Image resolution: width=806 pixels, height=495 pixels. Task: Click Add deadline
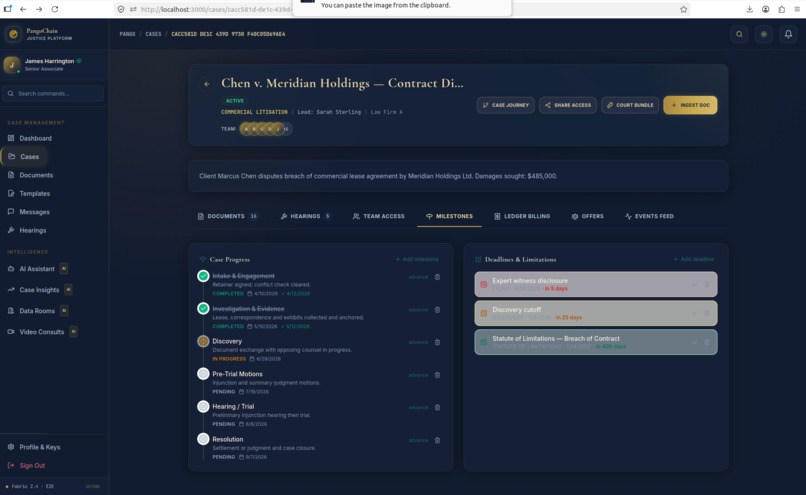click(694, 260)
